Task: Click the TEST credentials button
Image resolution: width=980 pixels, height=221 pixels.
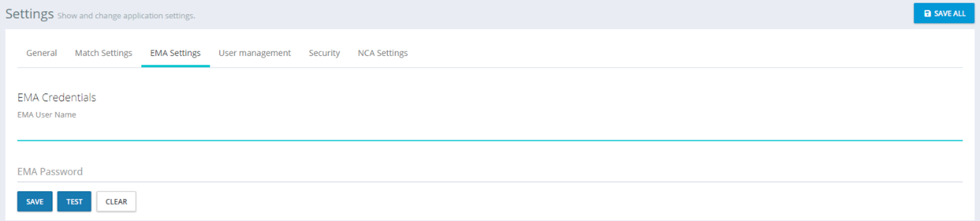Action: (74, 202)
